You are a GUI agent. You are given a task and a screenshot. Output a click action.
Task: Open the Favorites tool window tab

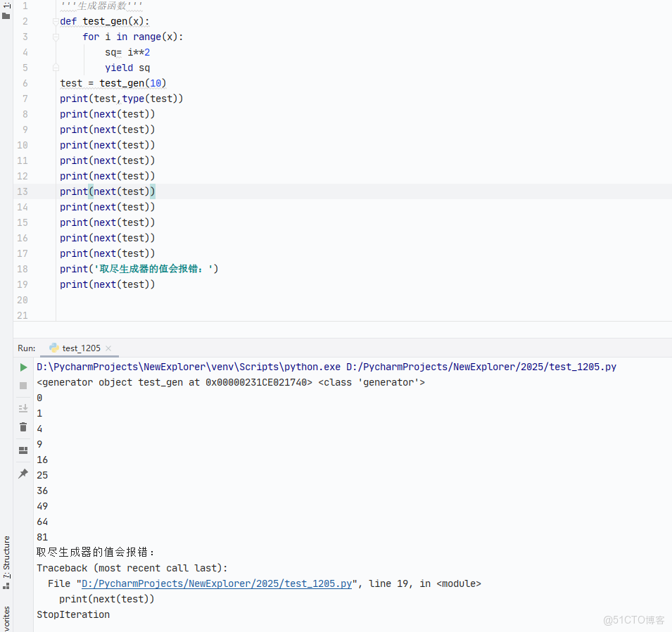click(6, 618)
